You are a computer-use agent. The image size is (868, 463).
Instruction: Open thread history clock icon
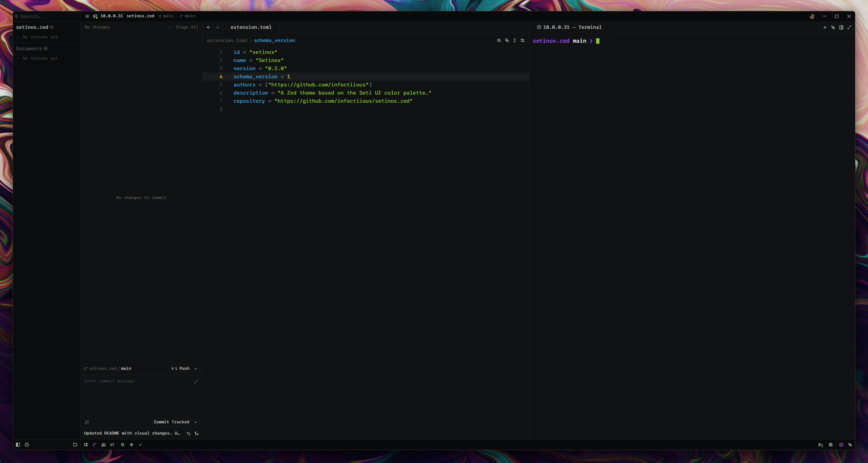[x=27, y=445]
